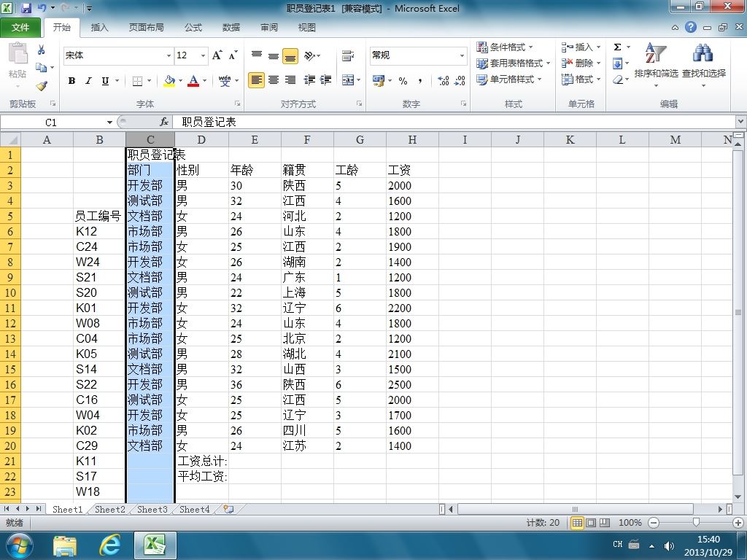
Task: Click Insert cells (插入) button
Action: click(x=581, y=47)
